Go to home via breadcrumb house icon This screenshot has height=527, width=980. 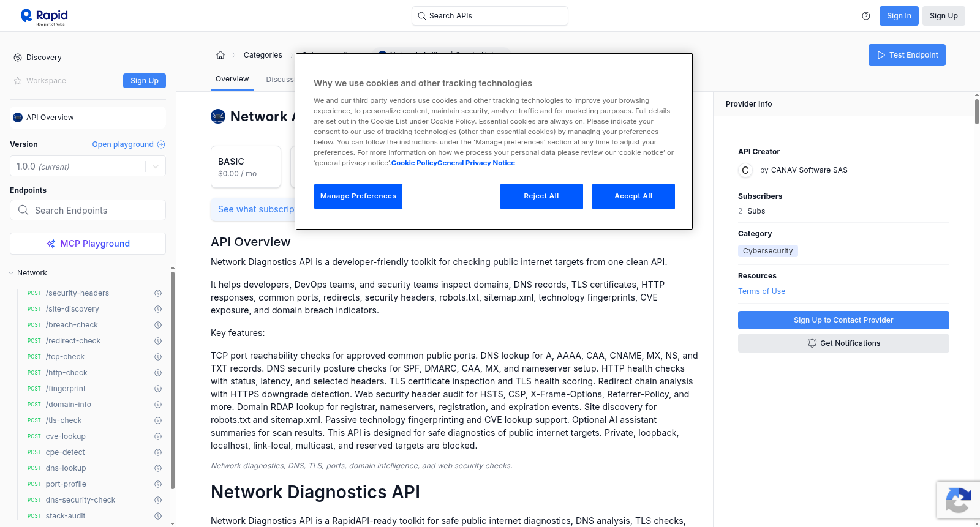(221, 55)
